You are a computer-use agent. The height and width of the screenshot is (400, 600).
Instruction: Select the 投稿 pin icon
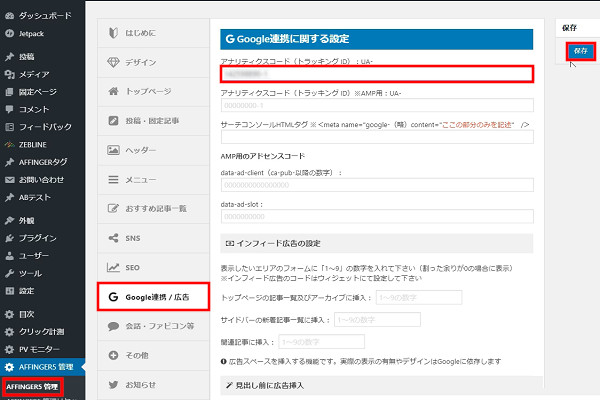point(10,57)
